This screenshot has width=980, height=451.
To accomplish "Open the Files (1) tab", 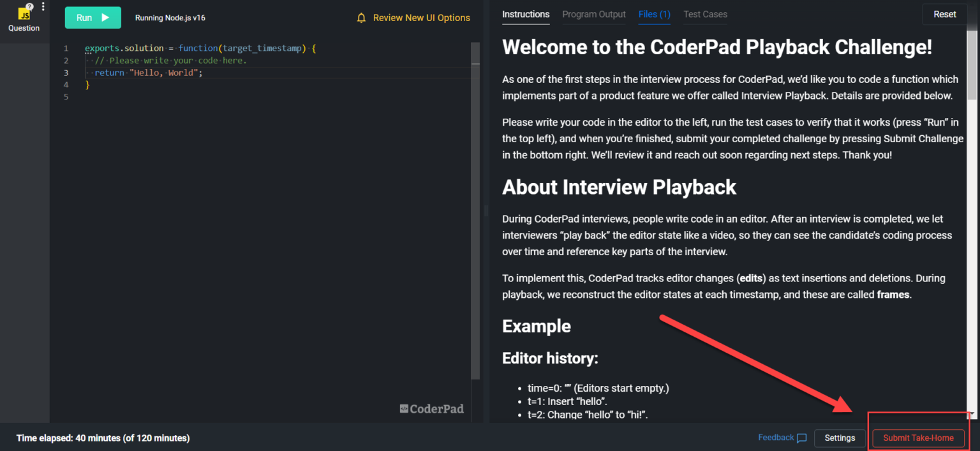I will click(654, 14).
